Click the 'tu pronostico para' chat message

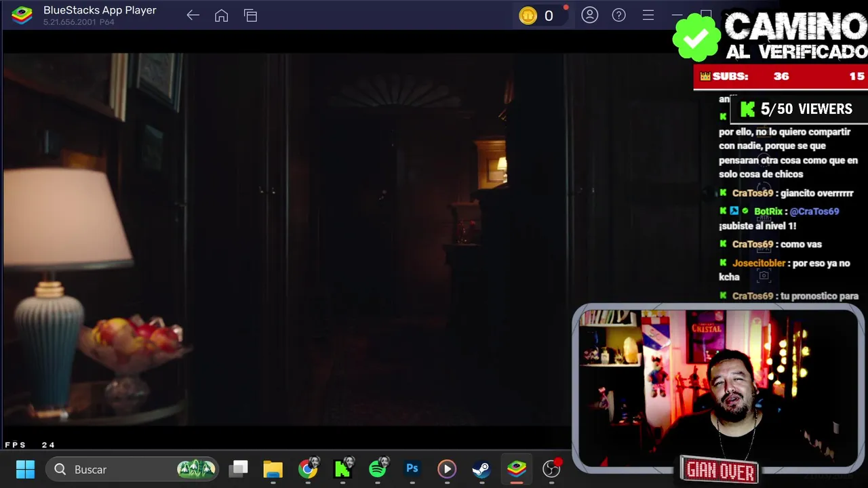tap(819, 296)
